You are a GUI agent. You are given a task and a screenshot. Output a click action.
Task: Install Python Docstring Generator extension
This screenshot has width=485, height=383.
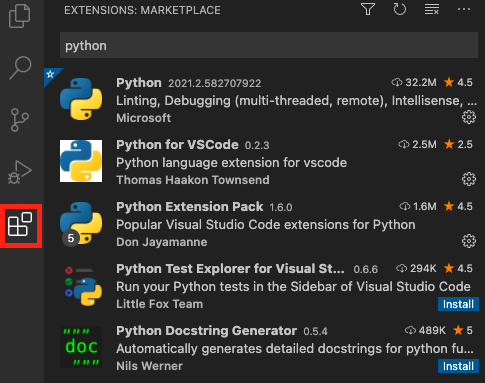point(458,366)
